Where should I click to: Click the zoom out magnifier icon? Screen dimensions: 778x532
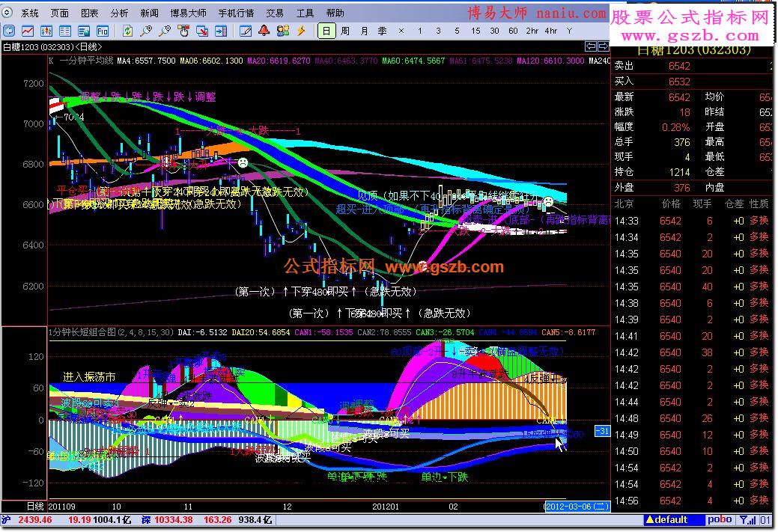[165, 31]
